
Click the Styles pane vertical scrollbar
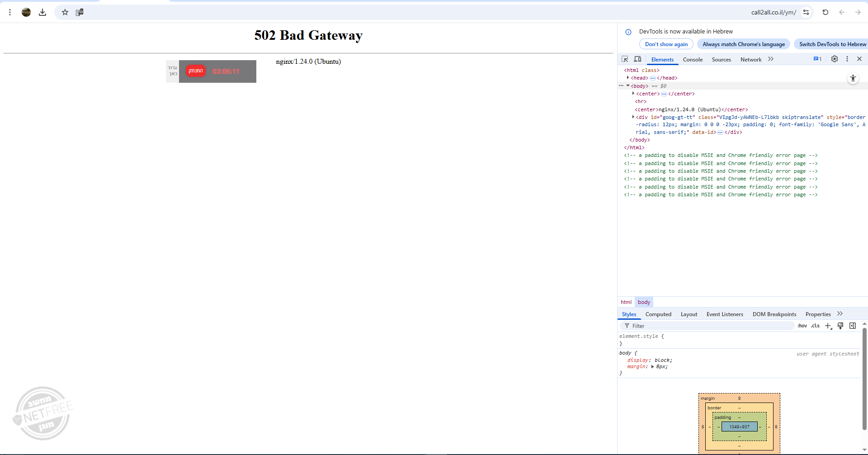pyautogui.click(x=864, y=380)
